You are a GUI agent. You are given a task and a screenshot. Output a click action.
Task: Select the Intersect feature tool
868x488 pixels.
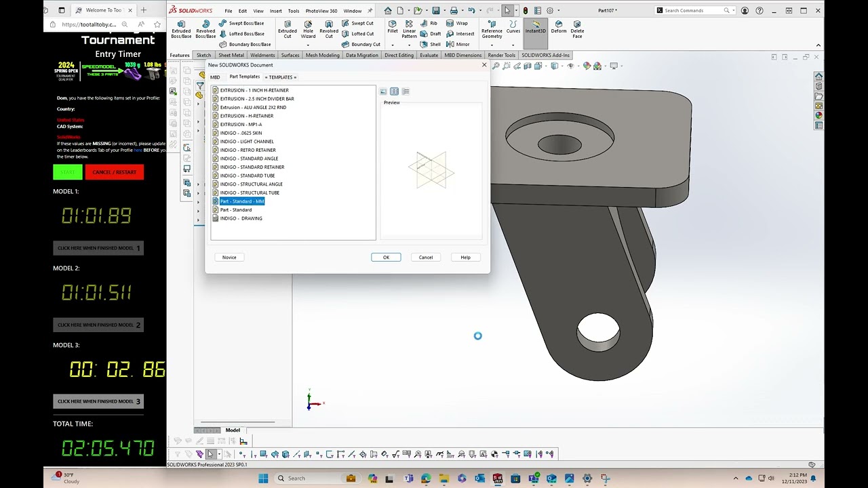460,34
